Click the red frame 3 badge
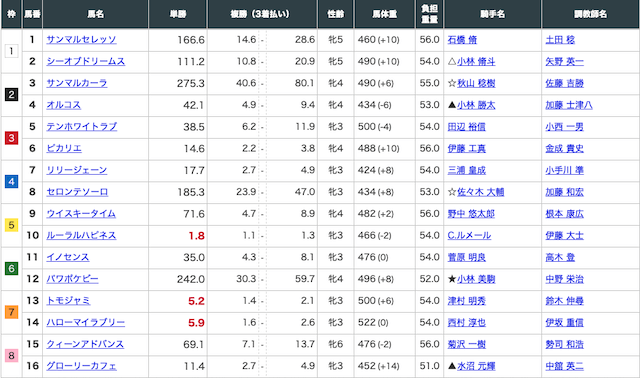The width and height of the screenshot is (640, 378). (x=11, y=138)
